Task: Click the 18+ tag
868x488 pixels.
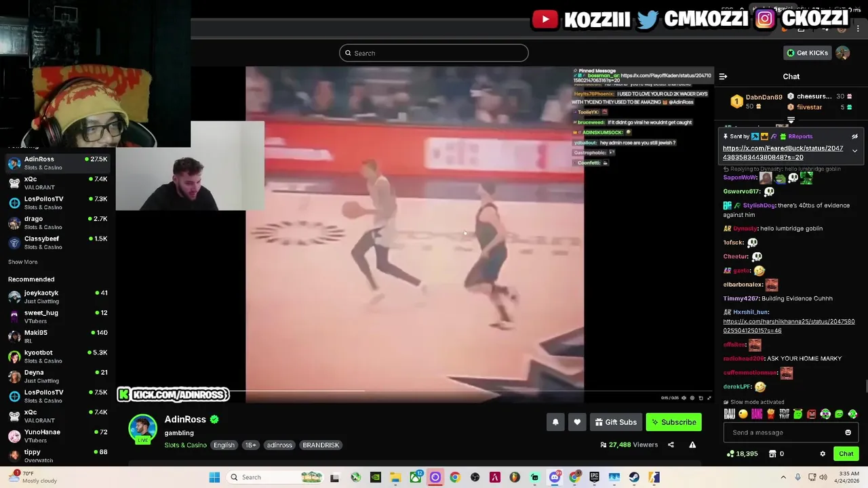Action: pos(250,445)
